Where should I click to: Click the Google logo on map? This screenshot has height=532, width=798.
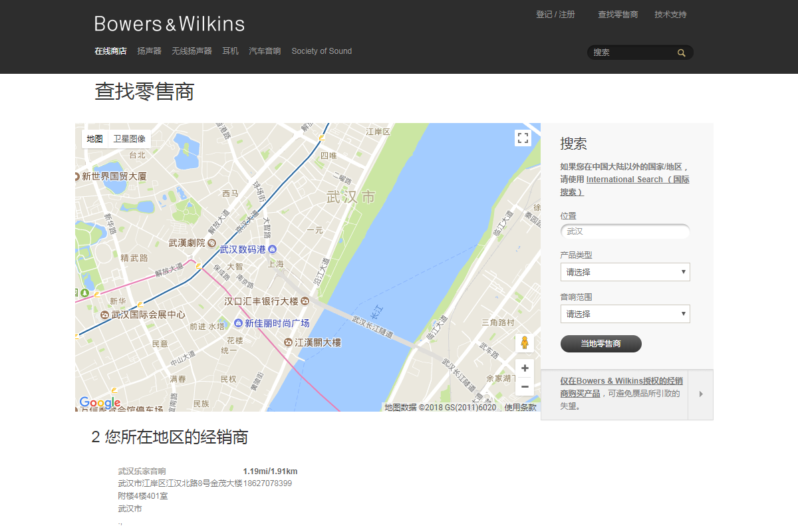pos(100,402)
